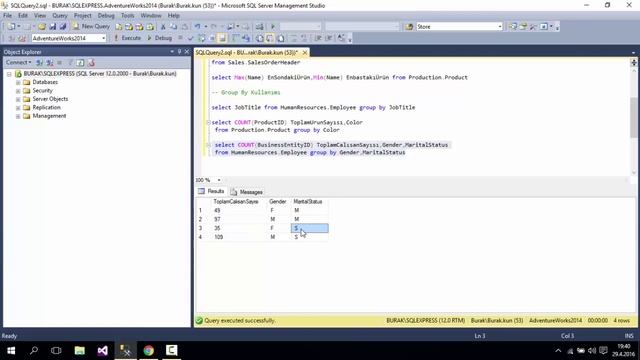The image size is (640, 360).
Task: Expand the Security folder node
Action: [18, 91]
